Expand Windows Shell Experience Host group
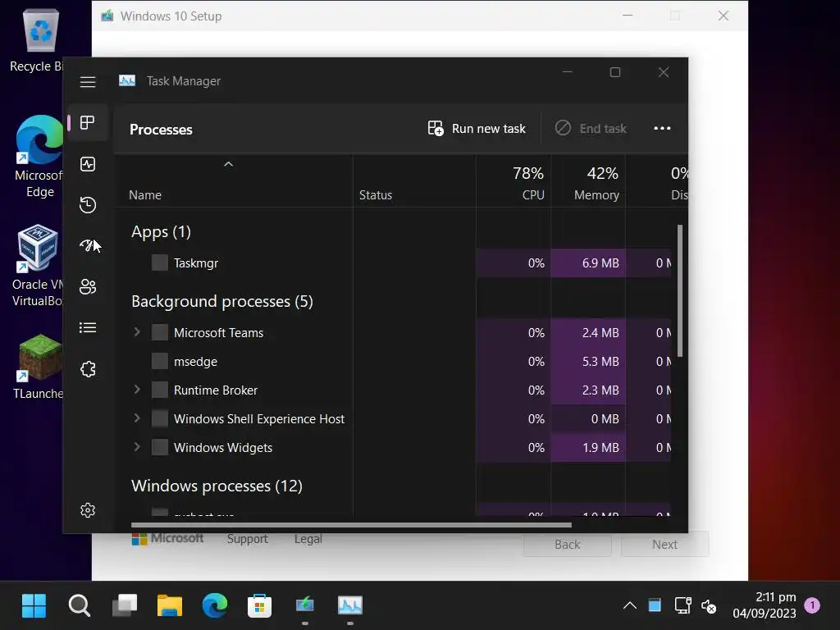The width and height of the screenshot is (840, 630). [137, 418]
